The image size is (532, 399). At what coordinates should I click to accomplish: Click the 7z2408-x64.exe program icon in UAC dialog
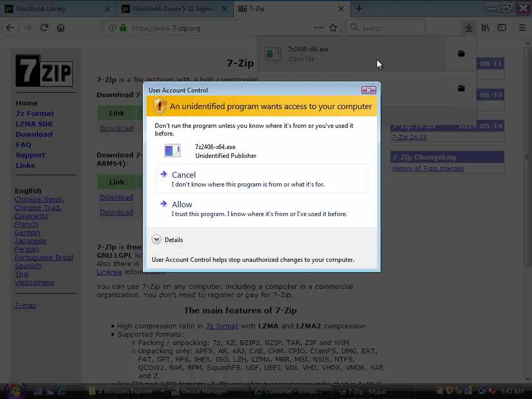(172, 151)
